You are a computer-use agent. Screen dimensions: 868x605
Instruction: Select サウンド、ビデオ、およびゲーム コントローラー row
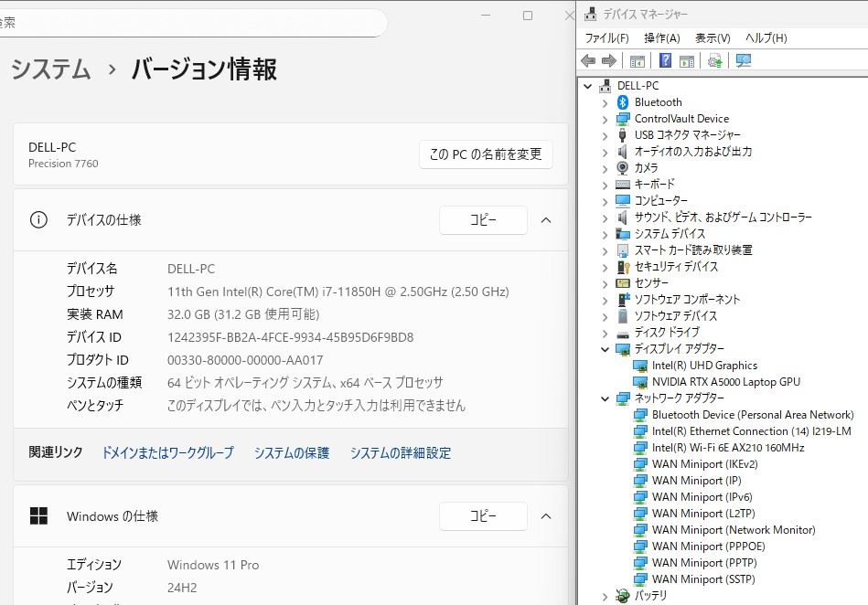pyautogui.click(x=723, y=218)
